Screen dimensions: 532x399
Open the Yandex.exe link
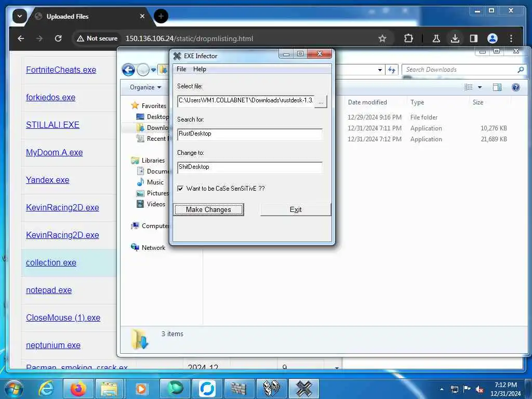47,180
